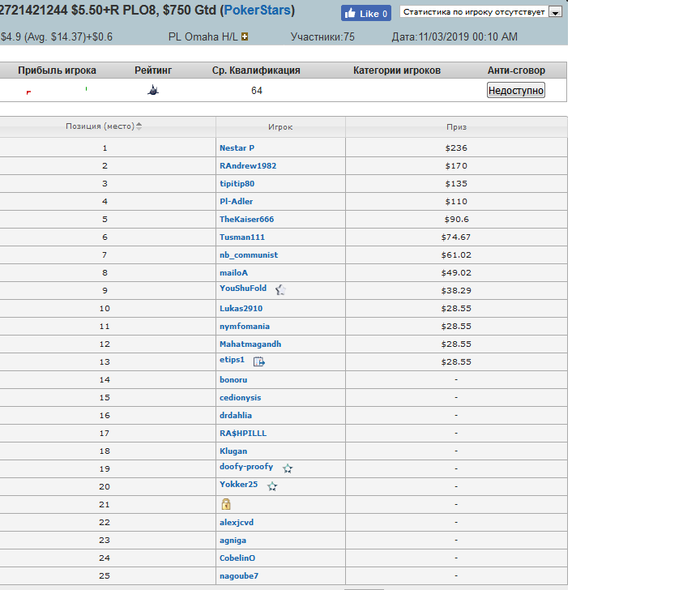Click the star icon beside YouShuFold

pos(280,290)
